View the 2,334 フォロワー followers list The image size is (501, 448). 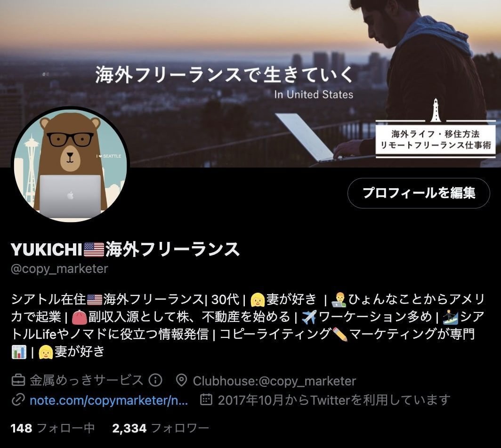coord(161,428)
